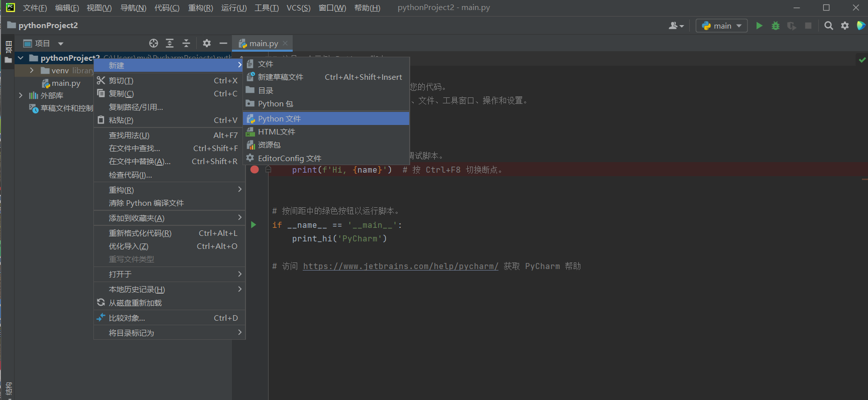Open Search Everywhere magnifier icon
The image size is (868, 400).
tap(829, 26)
